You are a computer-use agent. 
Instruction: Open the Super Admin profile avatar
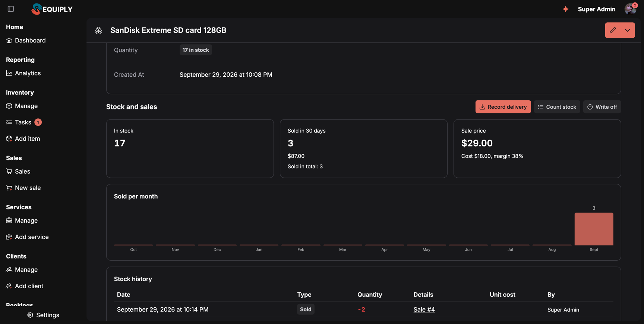tap(630, 9)
